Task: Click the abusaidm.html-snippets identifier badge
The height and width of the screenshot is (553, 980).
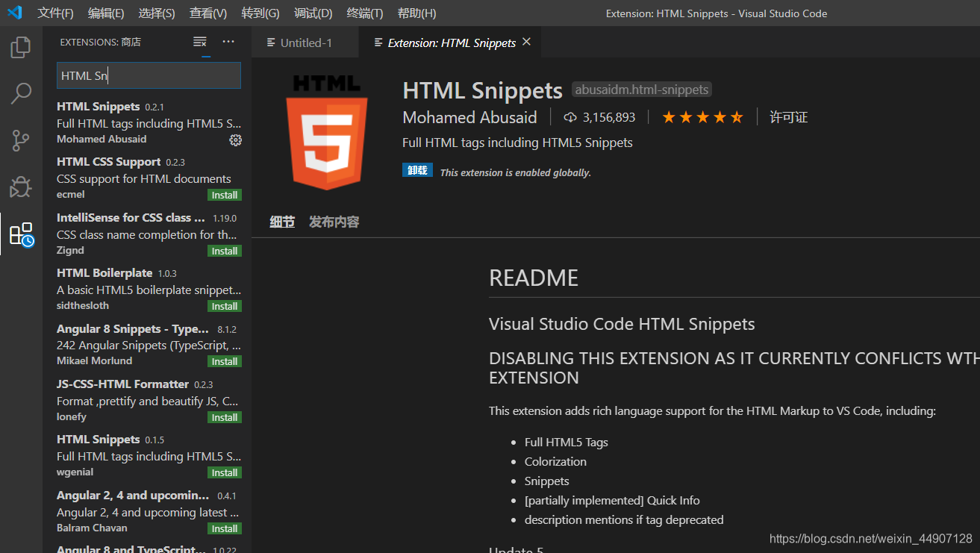Action: tap(642, 90)
